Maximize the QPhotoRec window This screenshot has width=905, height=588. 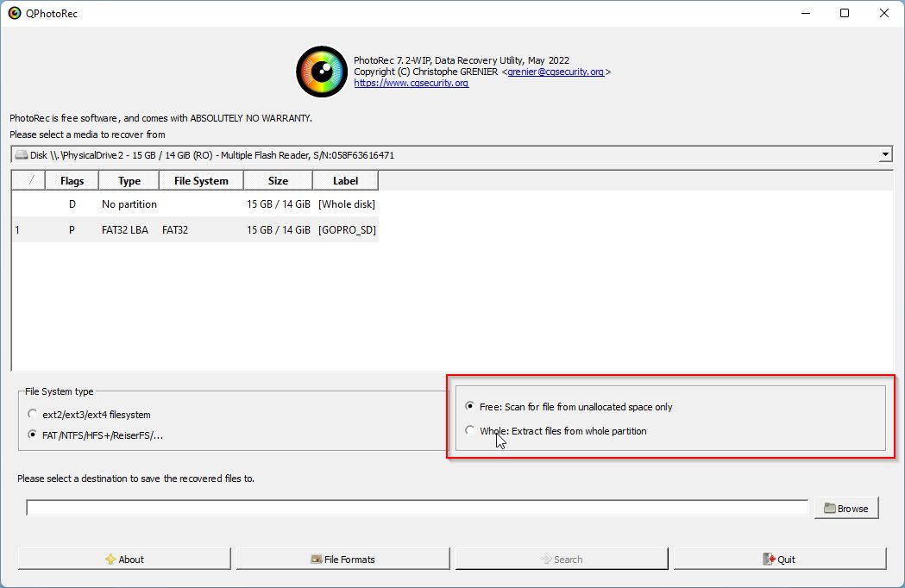845,13
